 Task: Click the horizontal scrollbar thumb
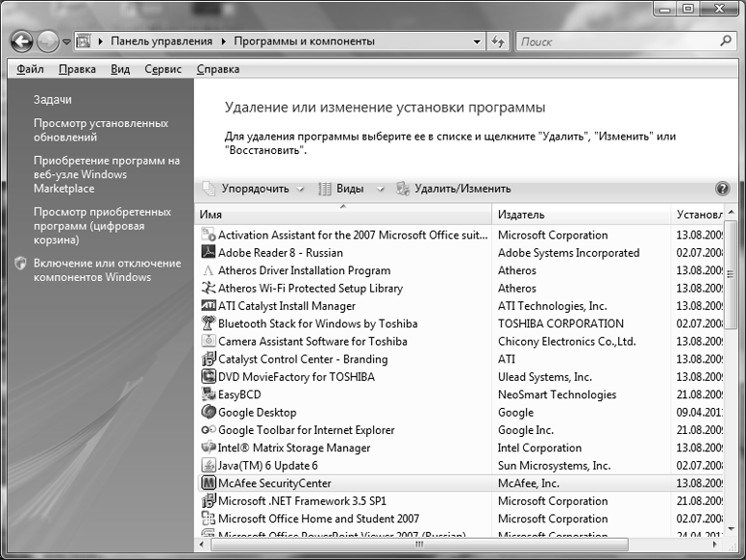pos(420,544)
